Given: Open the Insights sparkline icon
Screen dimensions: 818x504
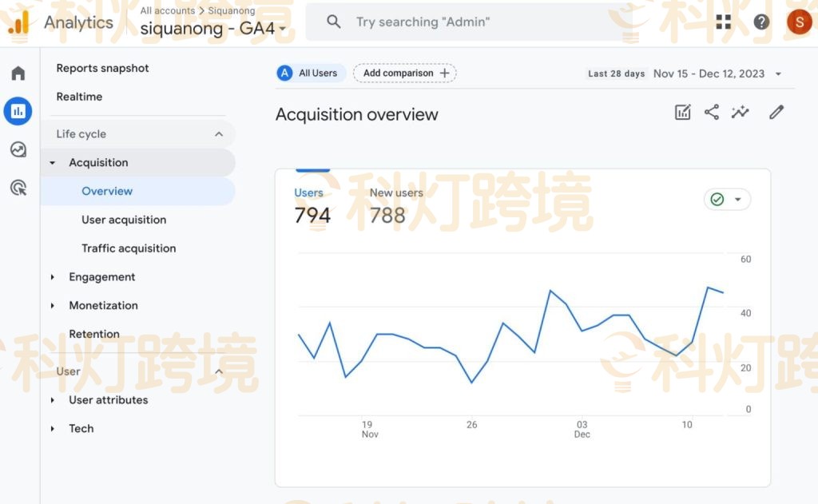Looking at the screenshot, I should (x=741, y=113).
